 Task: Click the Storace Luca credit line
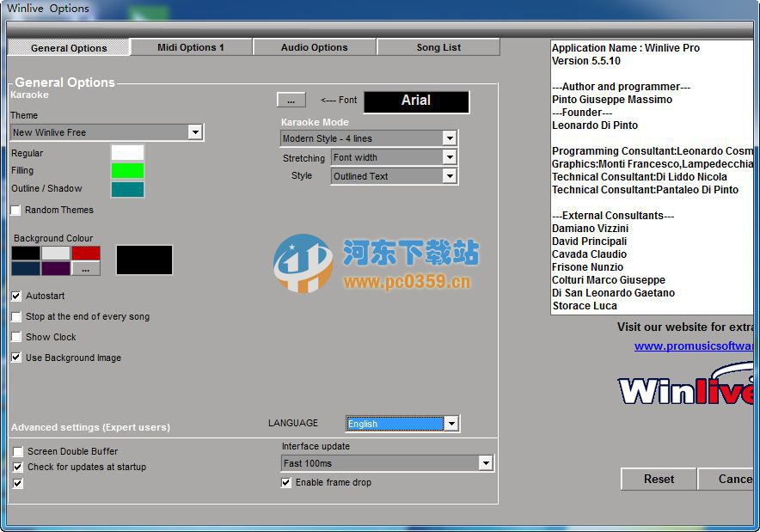[x=585, y=306]
